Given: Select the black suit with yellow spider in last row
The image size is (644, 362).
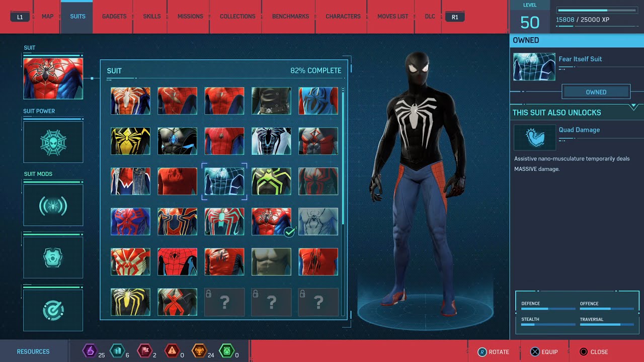Looking at the screenshot, I should [x=130, y=302].
